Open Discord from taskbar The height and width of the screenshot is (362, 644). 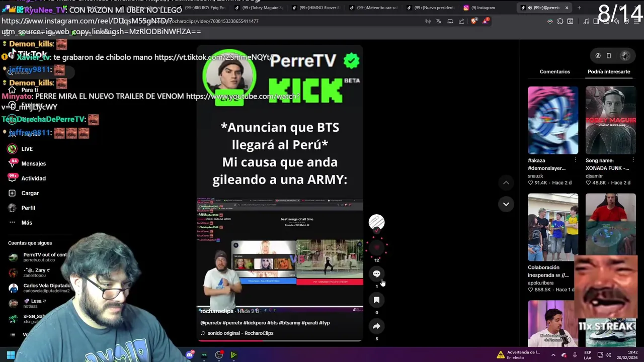[x=190, y=355]
